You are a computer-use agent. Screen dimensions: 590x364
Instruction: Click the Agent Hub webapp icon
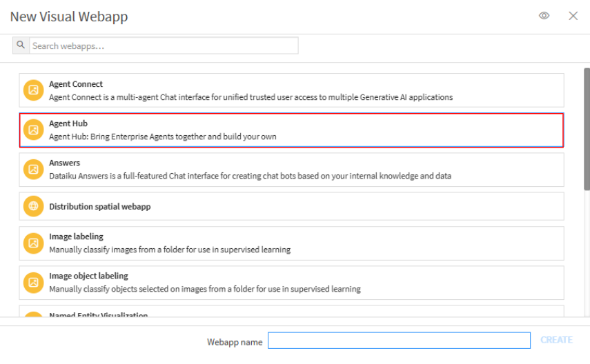33,130
